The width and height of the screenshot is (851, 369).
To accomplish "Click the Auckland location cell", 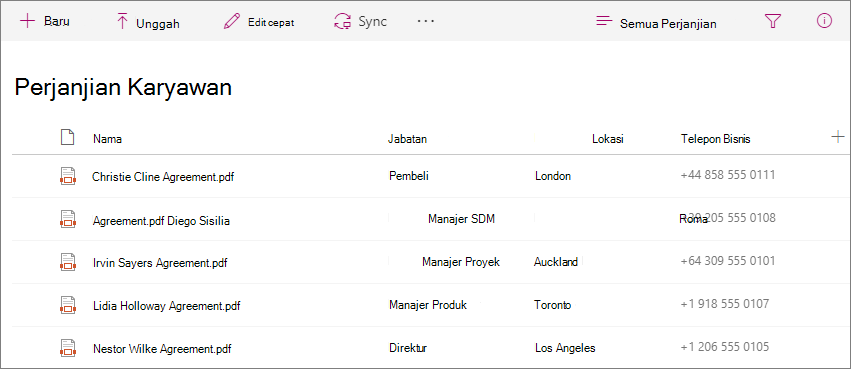I will [x=556, y=262].
